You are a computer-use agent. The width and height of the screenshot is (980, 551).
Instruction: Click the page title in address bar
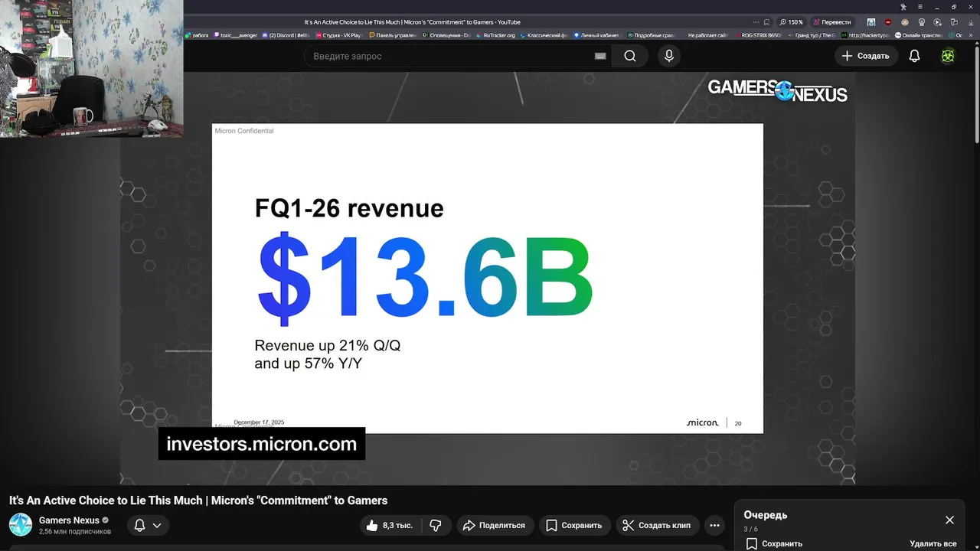tap(412, 22)
